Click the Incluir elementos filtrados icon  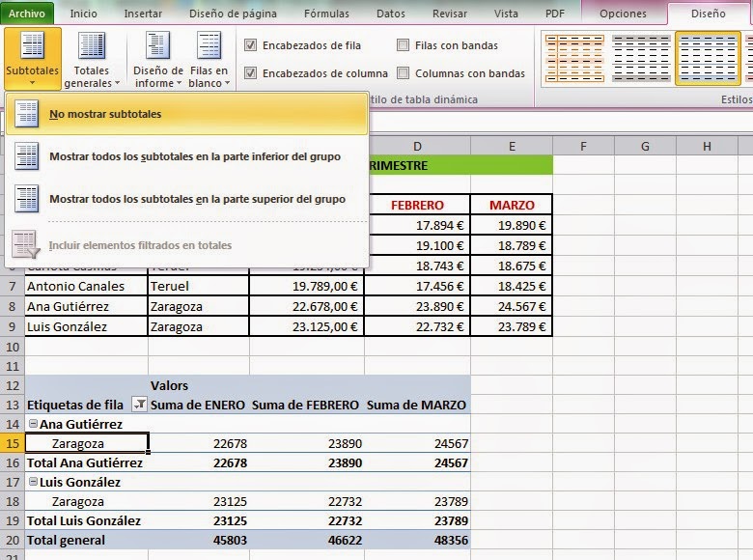(25, 244)
